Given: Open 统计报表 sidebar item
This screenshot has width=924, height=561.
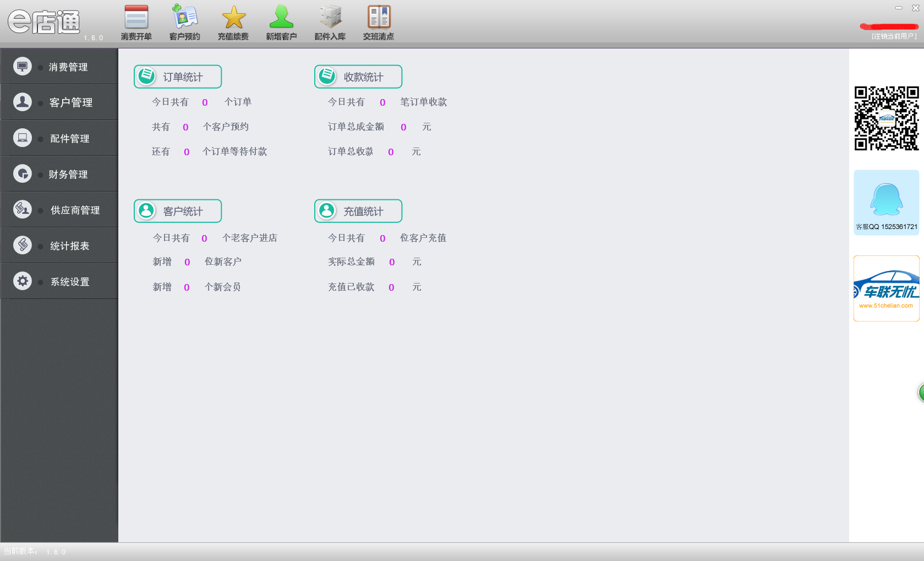Looking at the screenshot, I should [59, 246].
